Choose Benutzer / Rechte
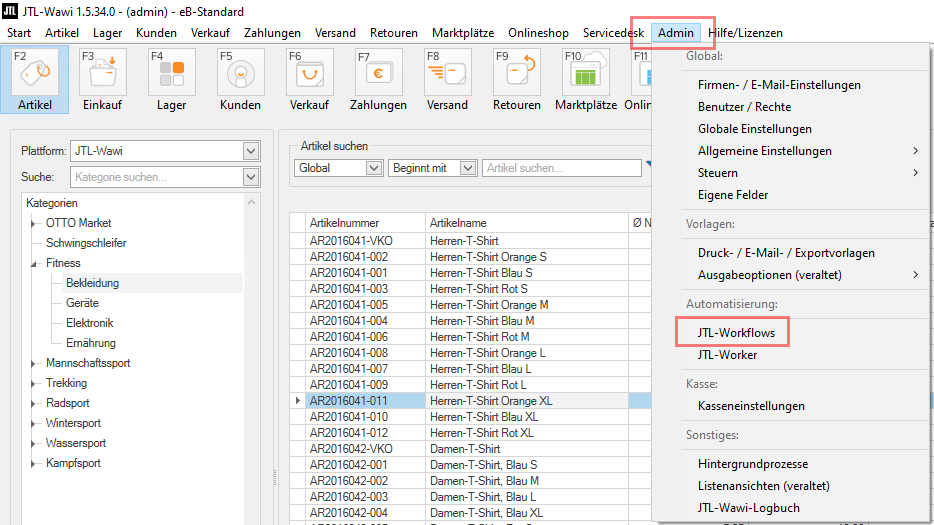This screenshot has width=934, height=525. [745, 107]
